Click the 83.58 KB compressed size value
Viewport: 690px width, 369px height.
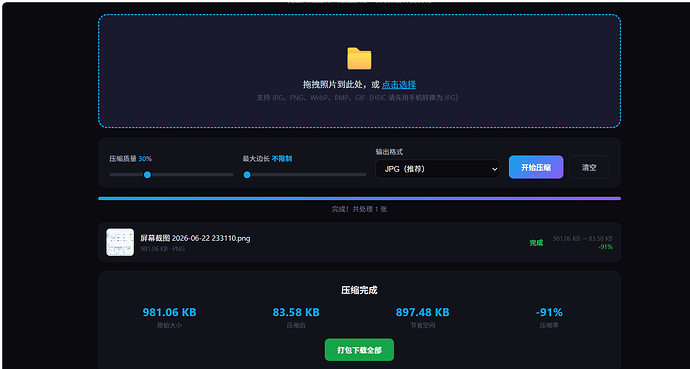click(x=296, y=312)
